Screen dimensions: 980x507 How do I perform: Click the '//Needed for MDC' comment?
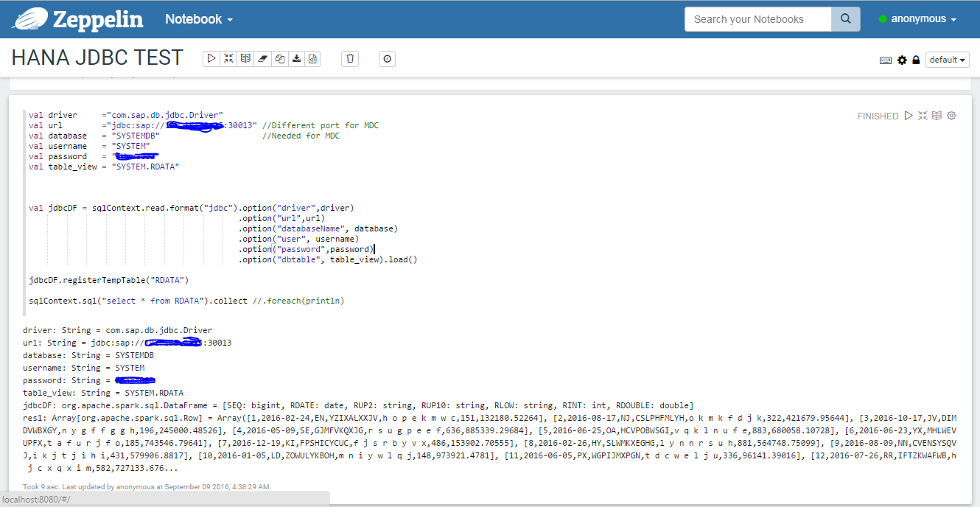(x=301, y=136)
